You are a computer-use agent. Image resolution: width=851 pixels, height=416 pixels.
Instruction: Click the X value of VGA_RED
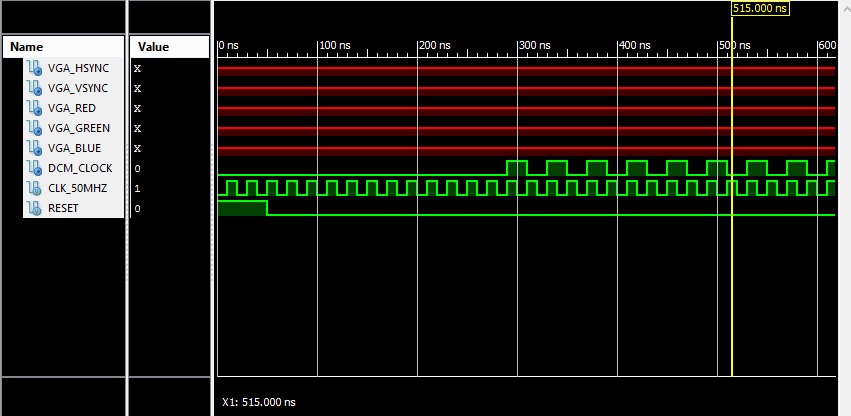tap(137, 109)
